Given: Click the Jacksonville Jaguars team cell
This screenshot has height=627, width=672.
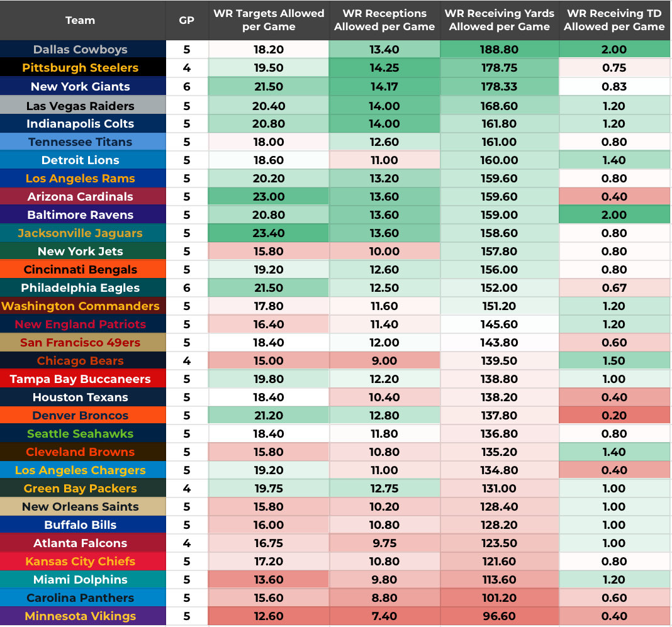Looking at the screenshot, I should (x=82, y=233).
